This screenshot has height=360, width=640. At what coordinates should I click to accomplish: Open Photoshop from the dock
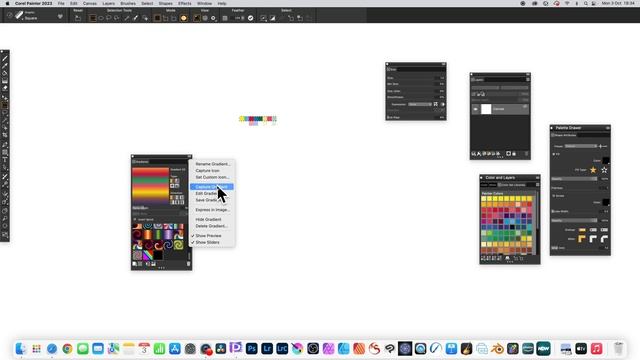tap(251, 349)
